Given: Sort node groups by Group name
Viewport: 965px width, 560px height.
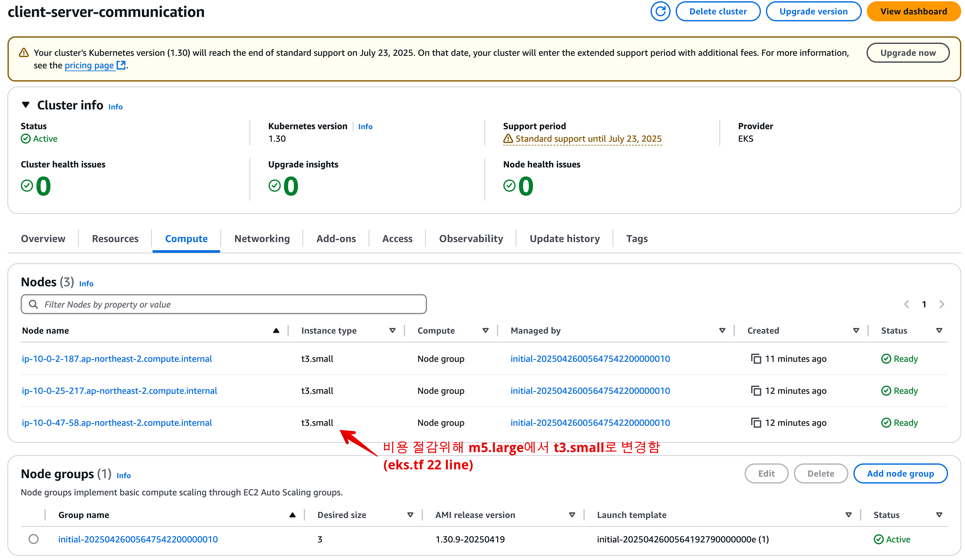Looking at the screenshot, I should point(293,515).
